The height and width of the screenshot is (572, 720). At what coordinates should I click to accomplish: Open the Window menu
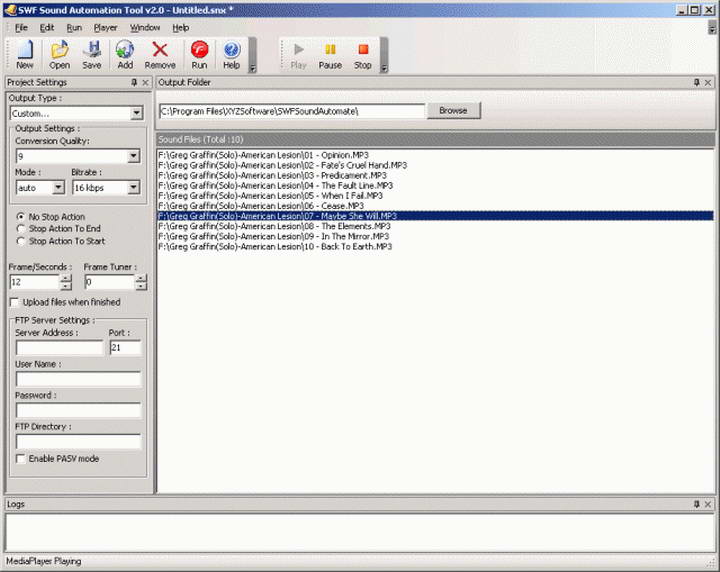coord(145,28)
